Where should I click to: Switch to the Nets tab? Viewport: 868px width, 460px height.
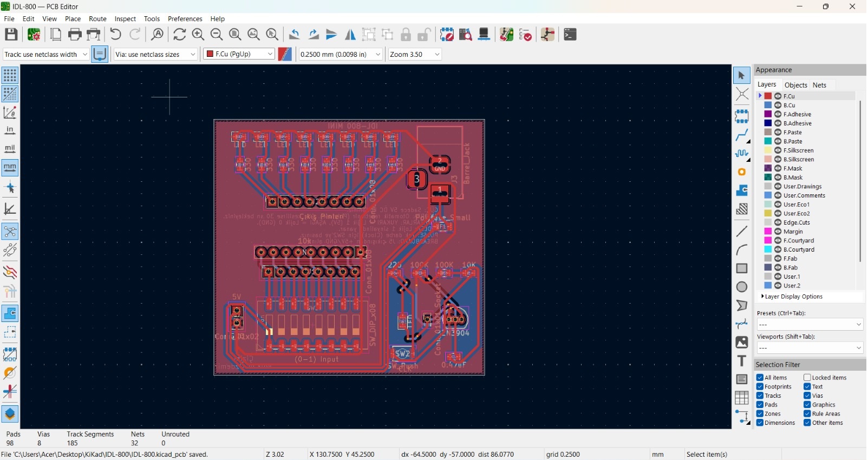[819, 85]
